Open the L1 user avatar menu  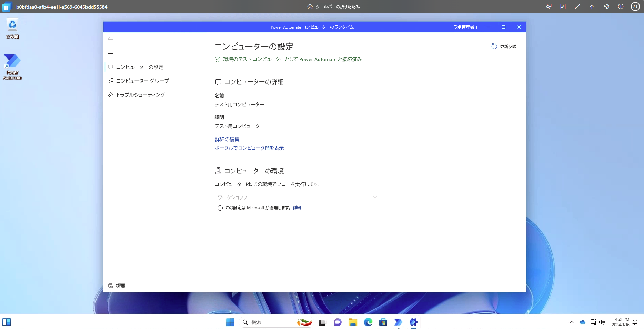(635, 7)
